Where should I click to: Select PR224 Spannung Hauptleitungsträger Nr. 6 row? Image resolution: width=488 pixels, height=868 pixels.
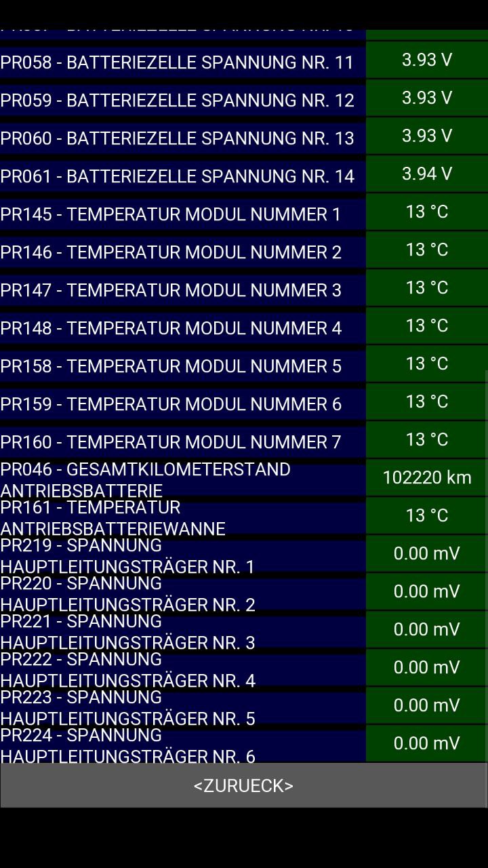tap(127, 745)
